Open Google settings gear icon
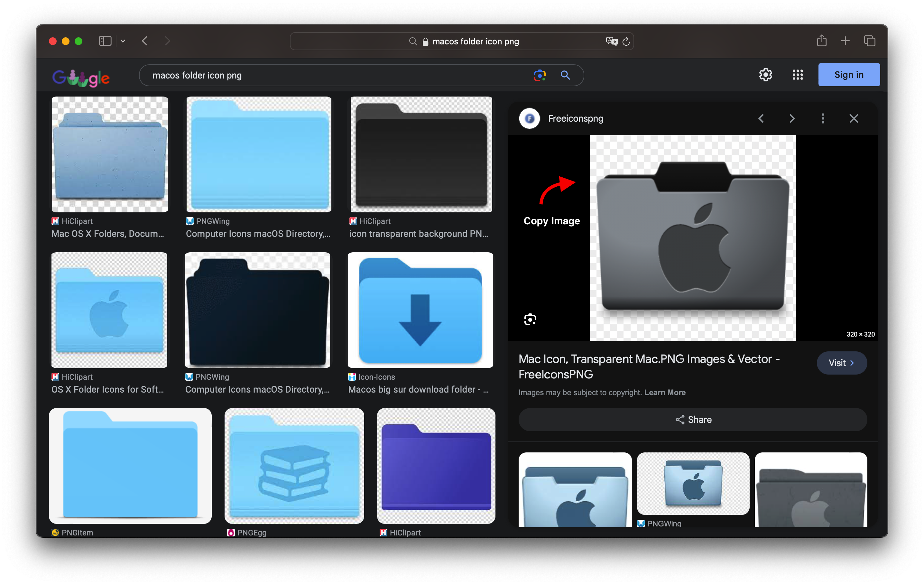The image size is (924, 585). pos(765,75)
